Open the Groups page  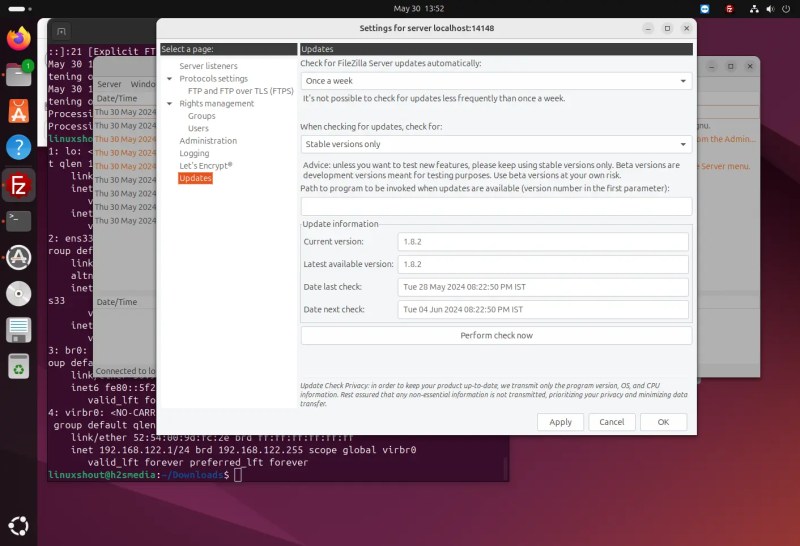point(202,116)
